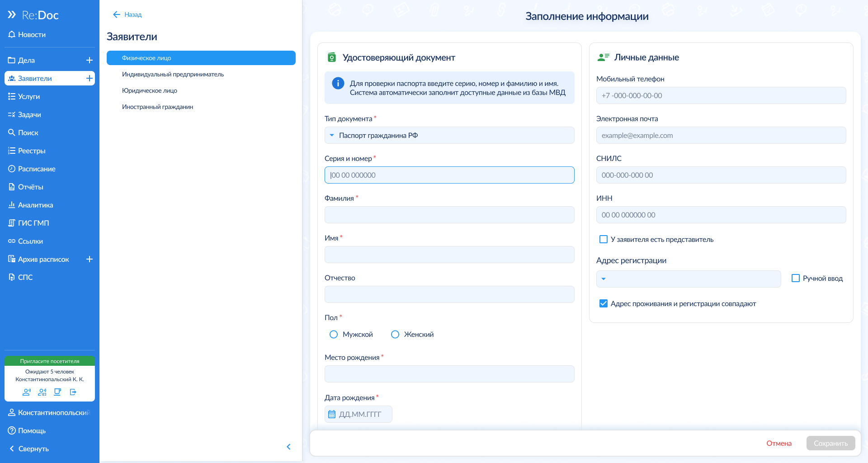
Task: Select the Мужской radio button
Action: click(334, 335)
